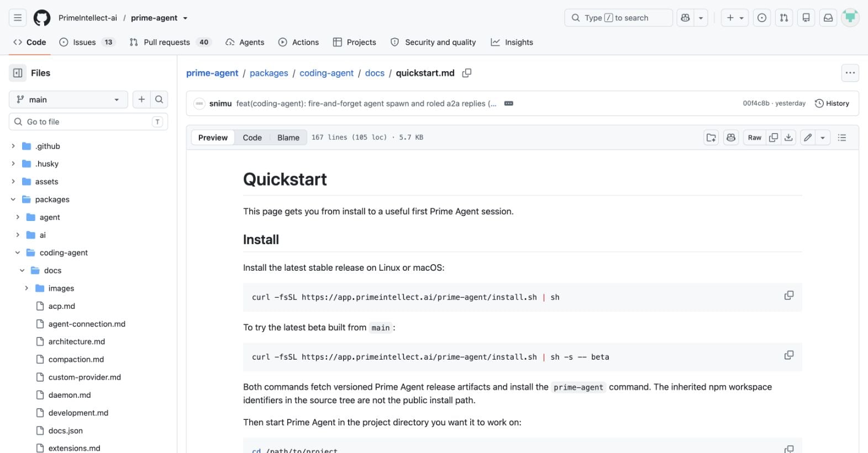Go to docs breadcrumb link
Image resolution: width=868 pixels, height=453 pixels.
(375, 73)
